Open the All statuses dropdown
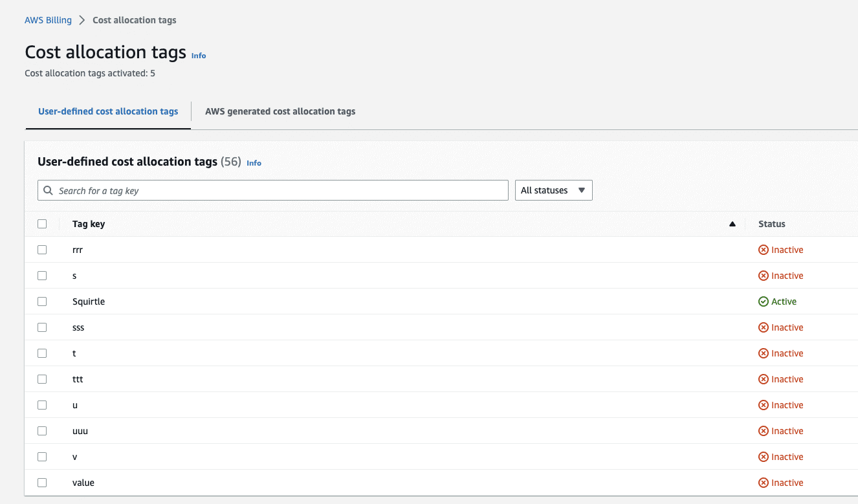The image size is (858, 504). click(x=554, y=190)
